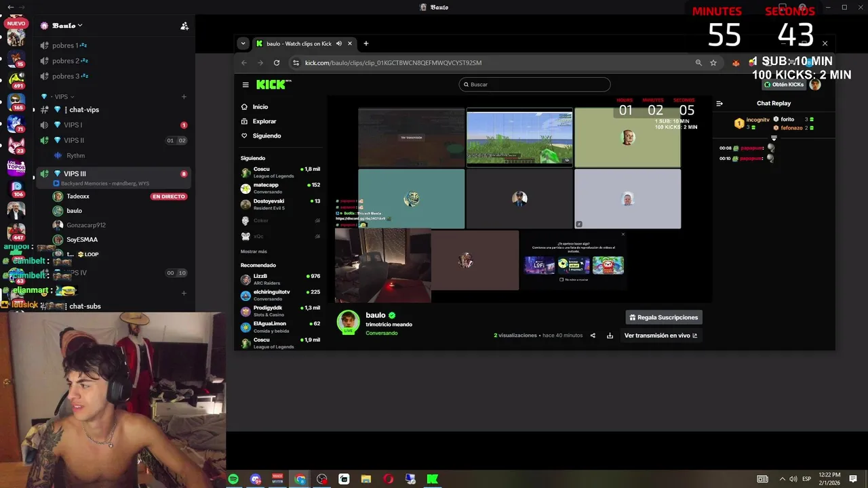Show hidden system tray icons chevron

click(x=782, y=479)
